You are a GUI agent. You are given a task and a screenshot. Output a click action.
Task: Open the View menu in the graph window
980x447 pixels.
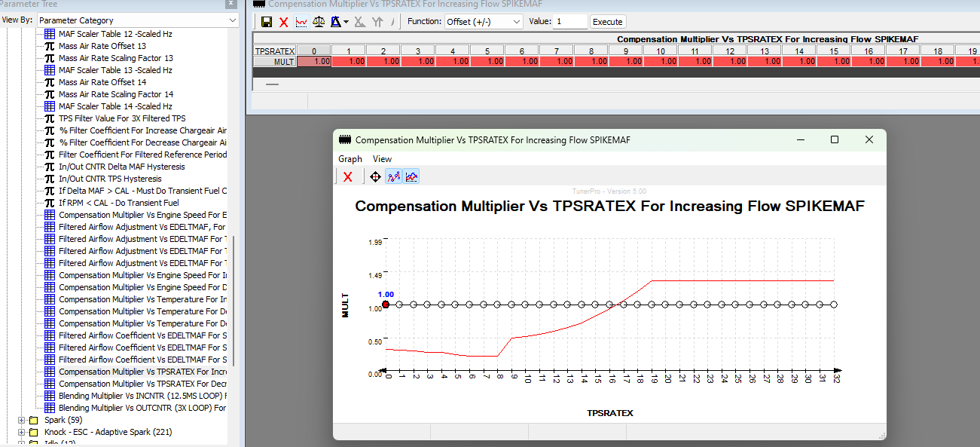(x=382, y=159)
